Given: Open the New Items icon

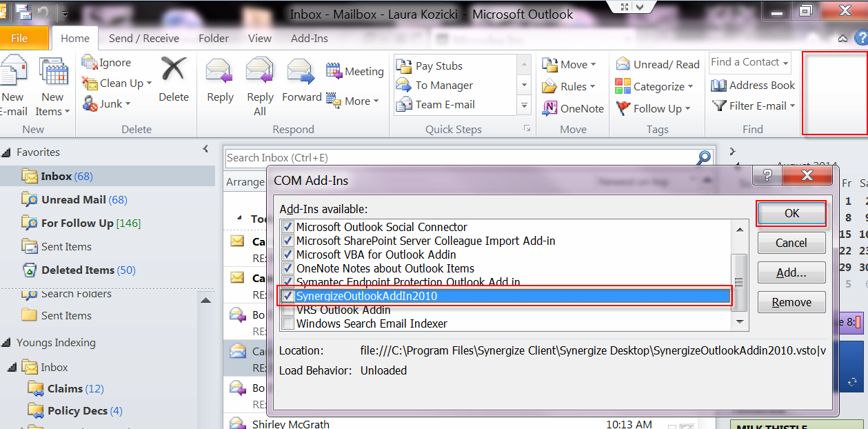Looking at the screenshot, I should coord(53,72).
